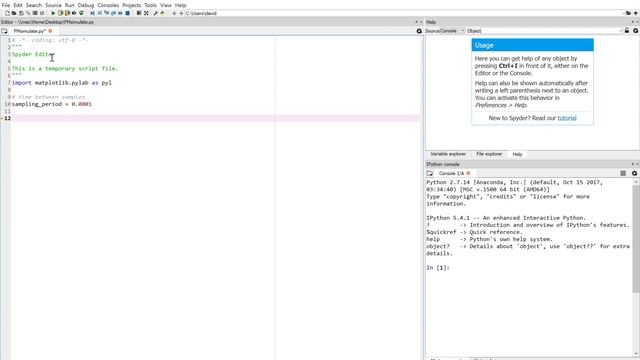Run the current cell
The height and width of the screenshot is (360, 640).
(60, 13)
